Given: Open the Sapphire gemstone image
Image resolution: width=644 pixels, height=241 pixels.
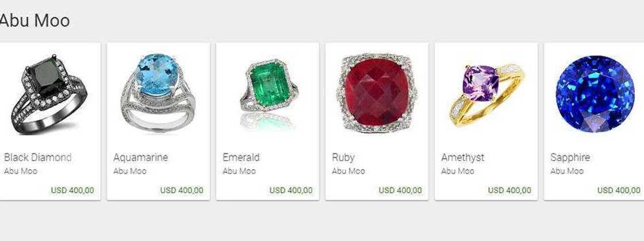Looking at the screenshot, I should coord(596,94).
